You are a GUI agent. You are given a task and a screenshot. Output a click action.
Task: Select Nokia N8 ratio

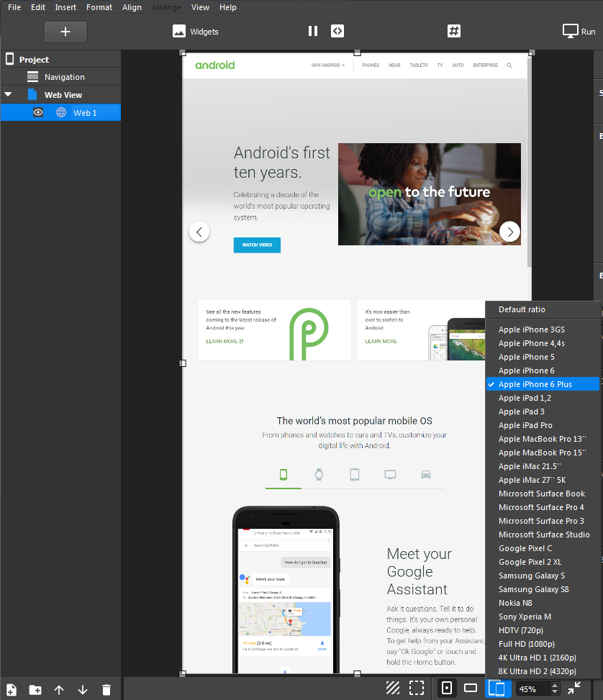click(x=543, y=603)
